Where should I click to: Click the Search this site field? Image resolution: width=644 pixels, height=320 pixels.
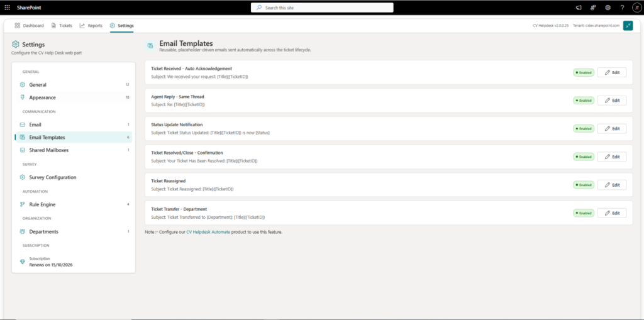tap(322, 8)
